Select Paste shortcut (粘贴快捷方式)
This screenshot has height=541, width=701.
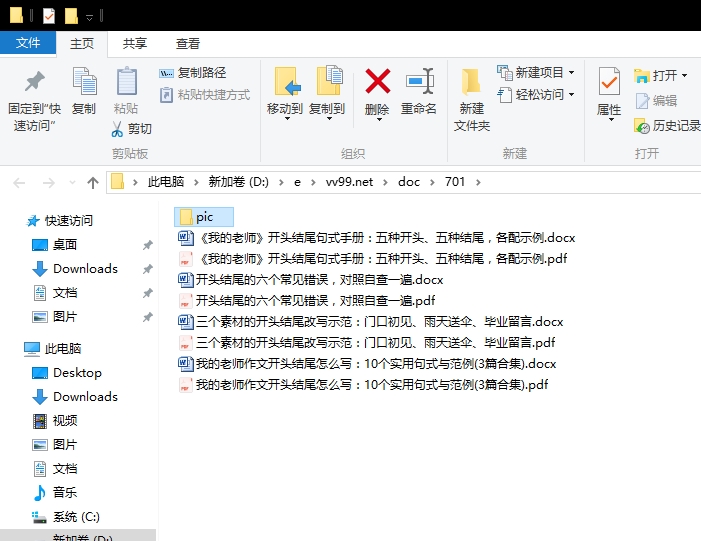[x=205, y=95]
